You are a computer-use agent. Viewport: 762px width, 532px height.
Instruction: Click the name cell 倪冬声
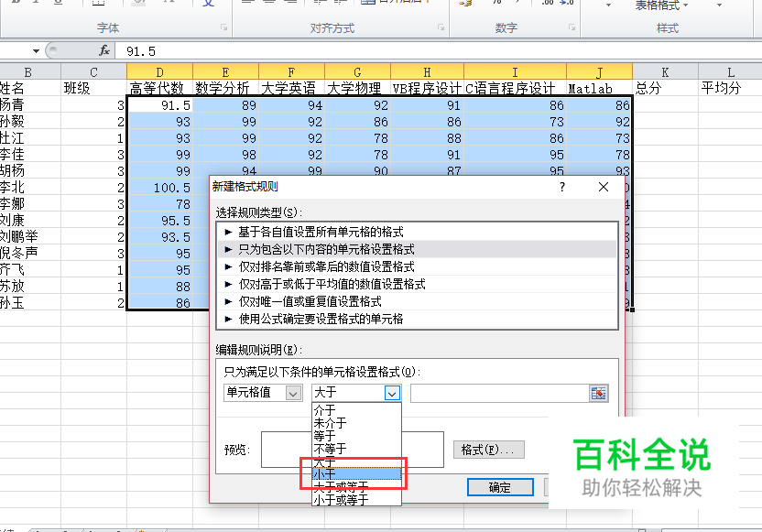tap(30, 253)
